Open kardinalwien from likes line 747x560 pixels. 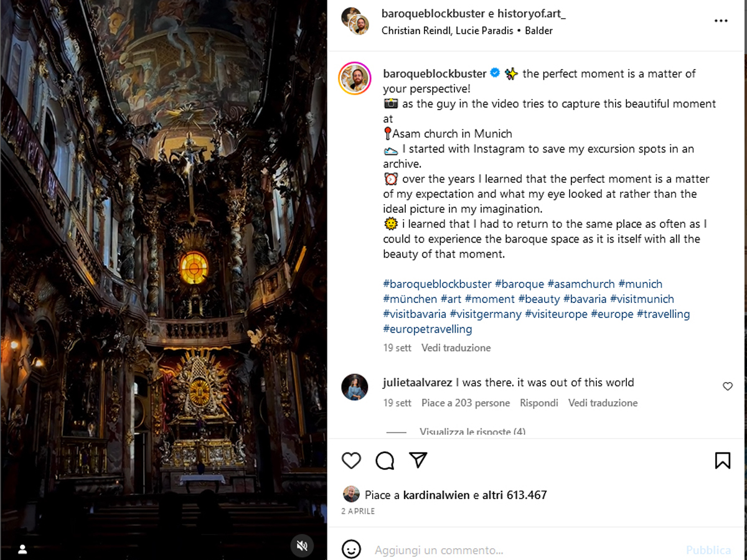(436, 495)
